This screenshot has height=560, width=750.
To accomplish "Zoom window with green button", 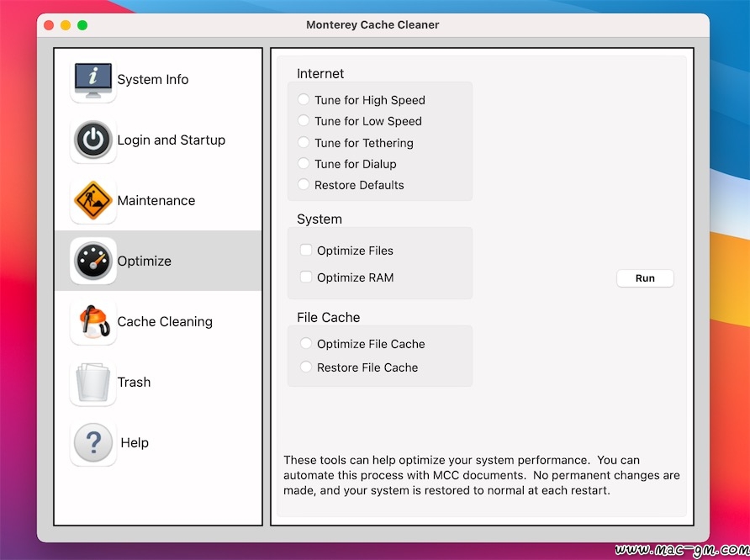I will tap(82, 25).
